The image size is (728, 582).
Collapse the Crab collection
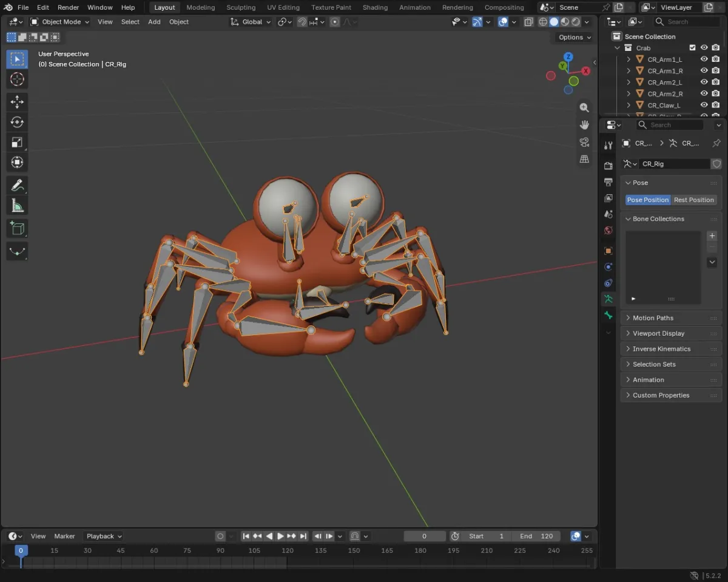[x=618, y=48]
